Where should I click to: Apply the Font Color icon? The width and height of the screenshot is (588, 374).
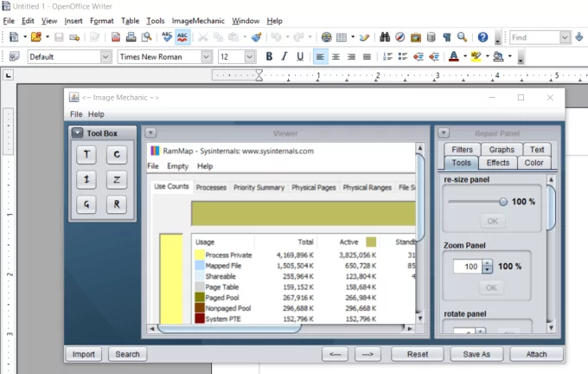coord(454,56)
